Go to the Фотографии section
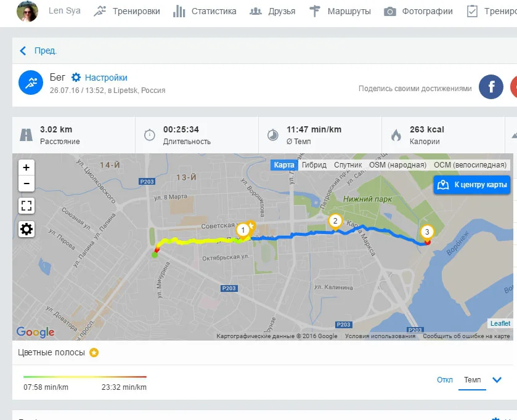 (x=427, y=11)
